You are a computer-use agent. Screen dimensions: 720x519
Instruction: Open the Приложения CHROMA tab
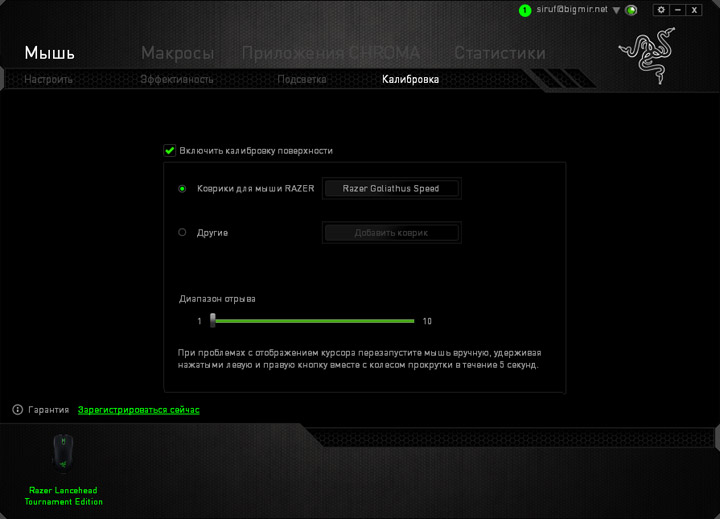(x=331, y=53)
